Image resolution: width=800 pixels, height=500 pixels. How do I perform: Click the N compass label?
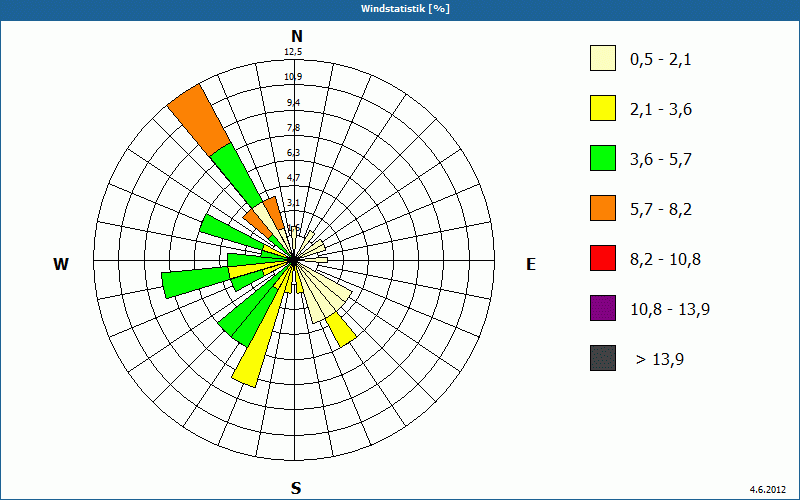coord(296,36)
